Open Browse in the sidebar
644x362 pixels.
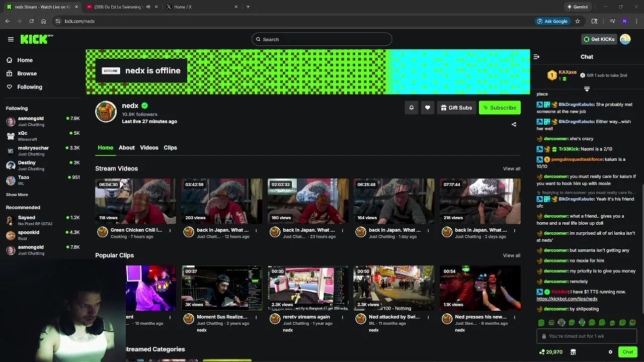(27, 73)
